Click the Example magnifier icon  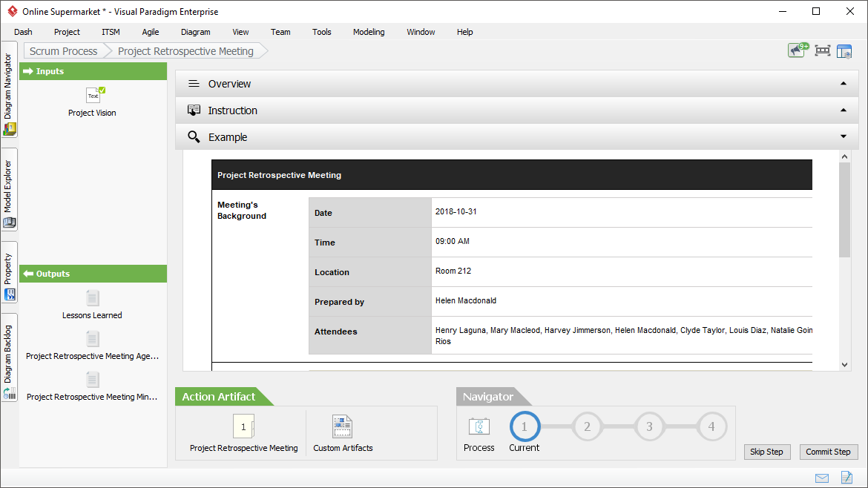[x=194, y=136]
